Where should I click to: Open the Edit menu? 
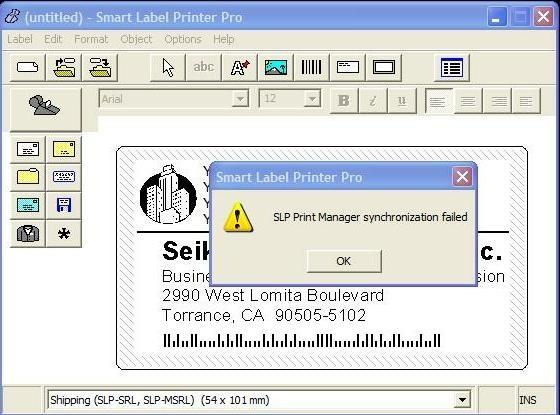click(x=53, y=39)
